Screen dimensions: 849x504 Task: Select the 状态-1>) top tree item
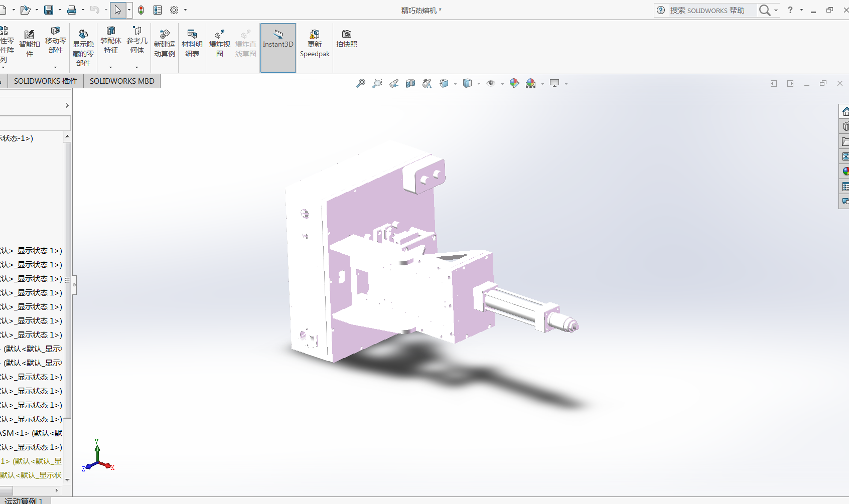tap(17, 138)
